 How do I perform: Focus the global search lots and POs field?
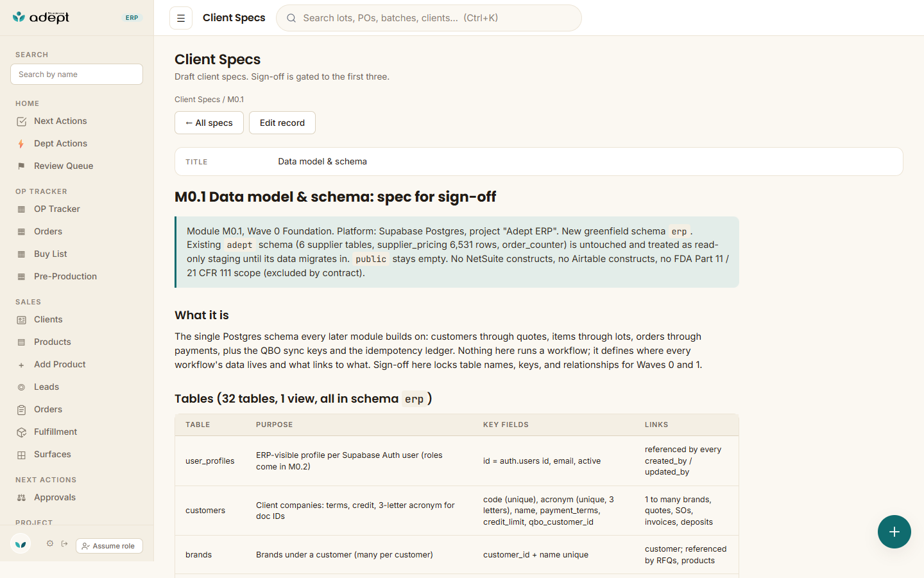429,18
